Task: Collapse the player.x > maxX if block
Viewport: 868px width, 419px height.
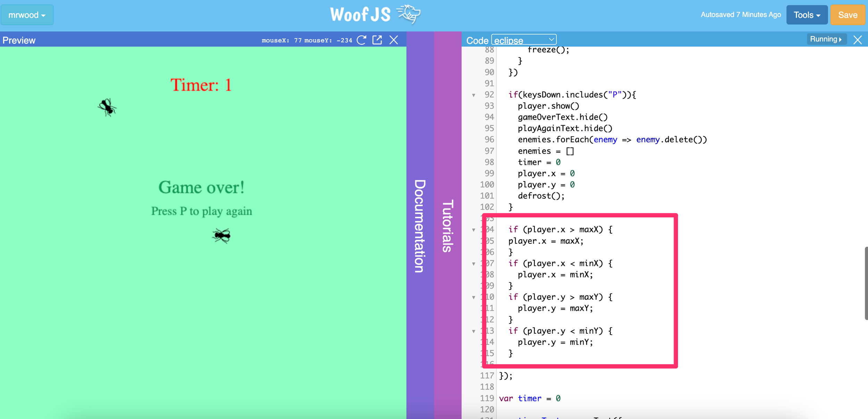Action: pos(474,229)
